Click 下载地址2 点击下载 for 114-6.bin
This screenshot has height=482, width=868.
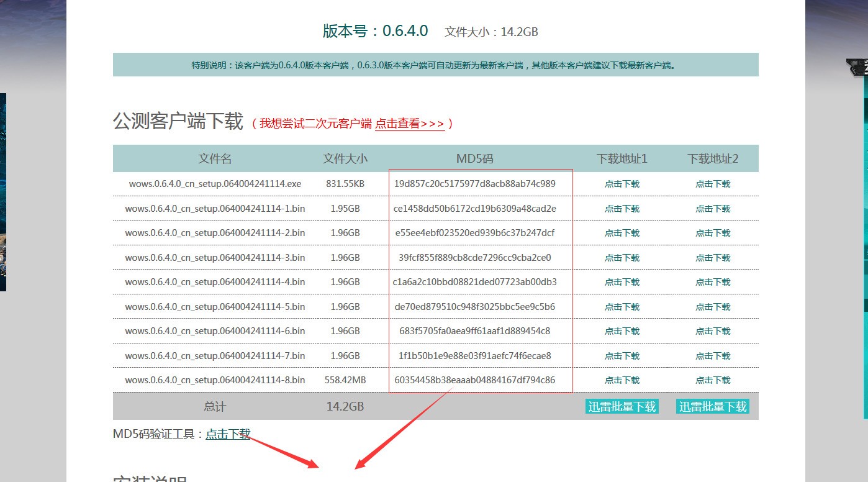[713, 331]
